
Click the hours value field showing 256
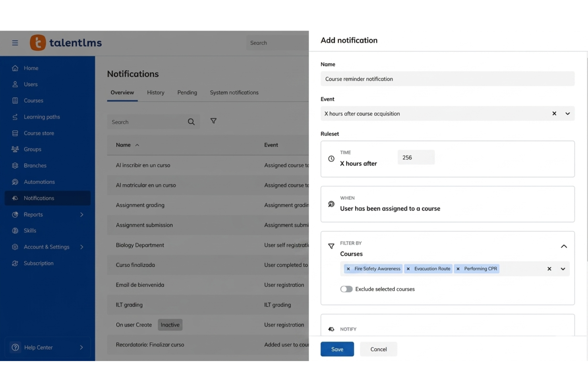tap(416, 157)
